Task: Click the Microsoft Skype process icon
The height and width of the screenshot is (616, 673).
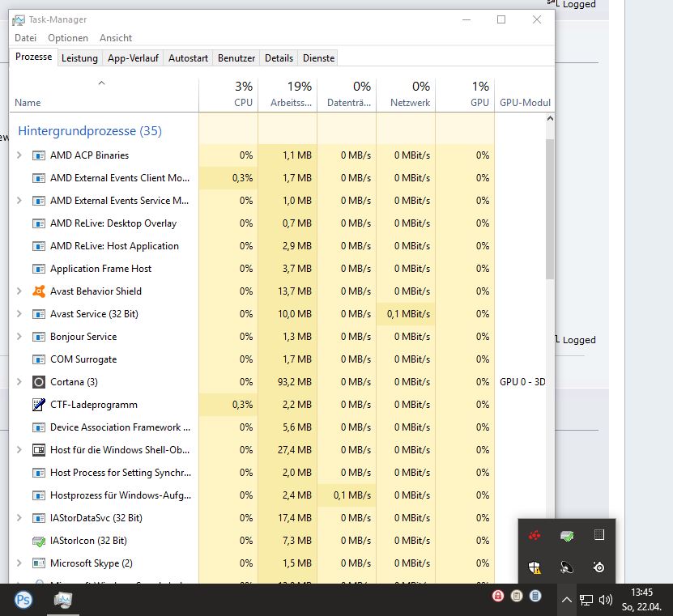Action: [39, 563]
